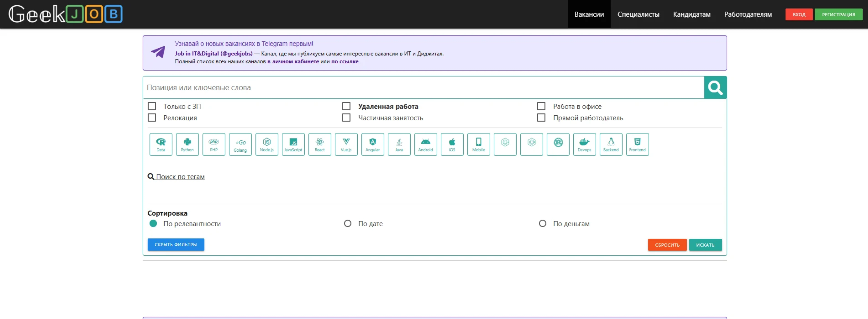868x319 pixels.
Task: Pick the Devops tag icon
Action: [x=585, y=144]
